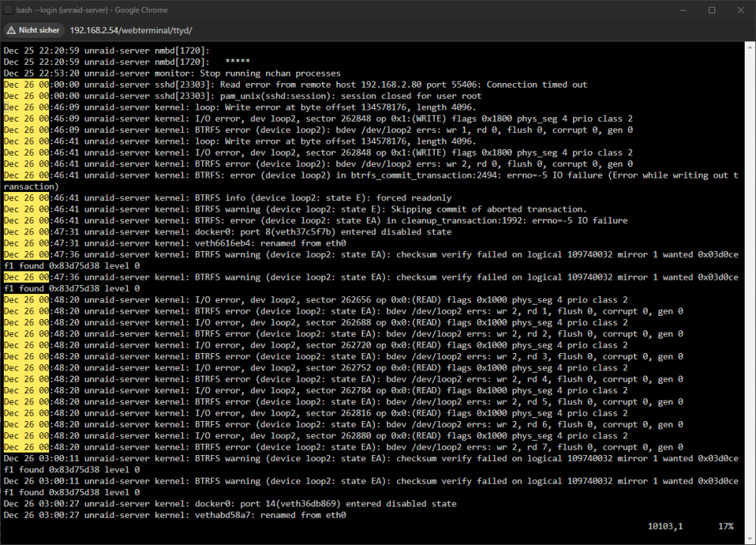Click the wrapped 'ransaction)' continuation line
The image size is (756, 545).
point(31,187)
